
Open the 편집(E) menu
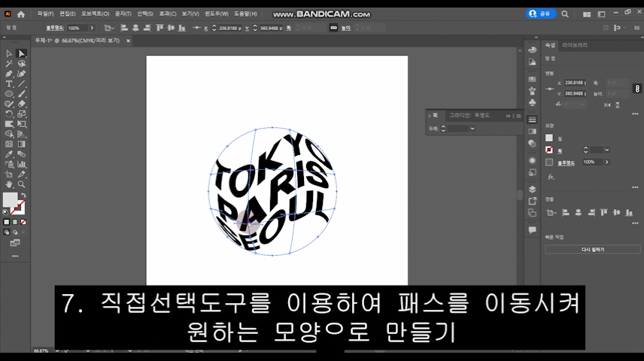coord(68,14)
